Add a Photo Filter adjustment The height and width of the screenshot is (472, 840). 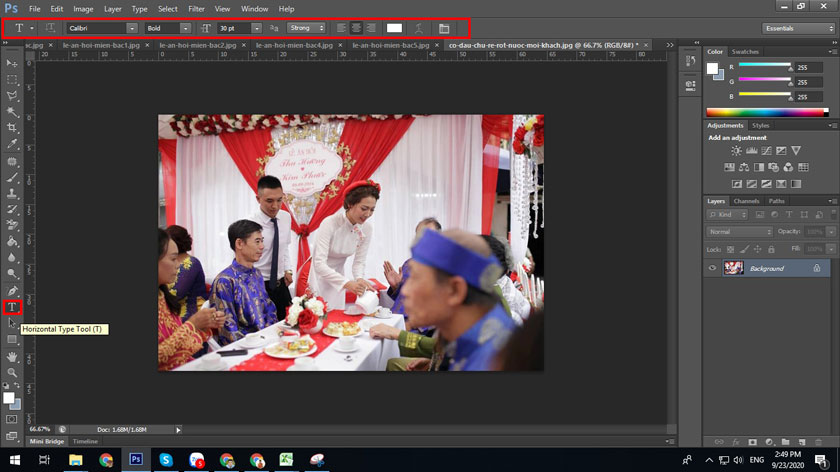(773, 168)
